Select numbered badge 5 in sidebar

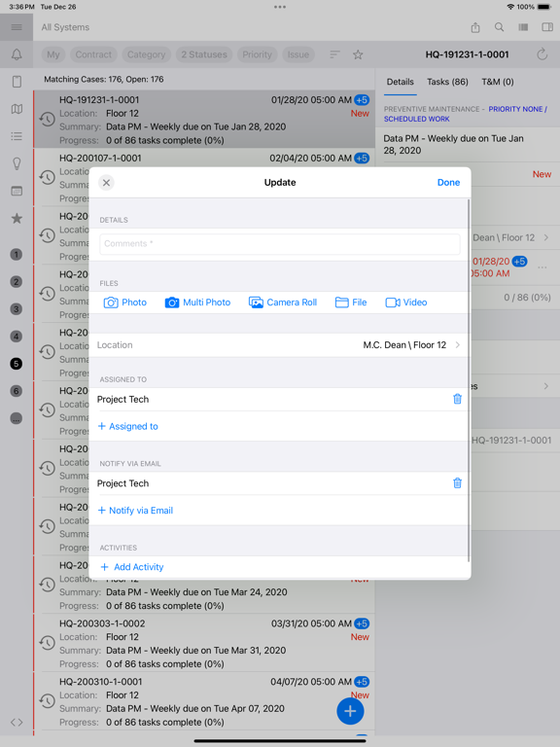pos(17,364)
